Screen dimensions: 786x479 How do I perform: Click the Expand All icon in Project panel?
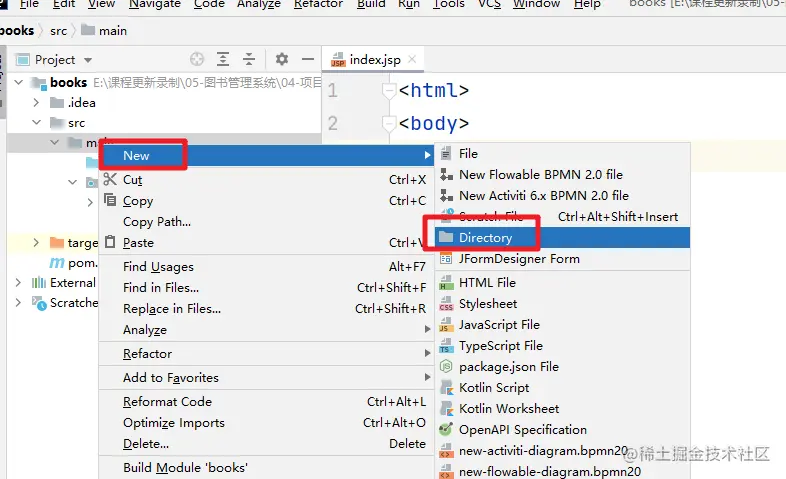tap(223, 59)
